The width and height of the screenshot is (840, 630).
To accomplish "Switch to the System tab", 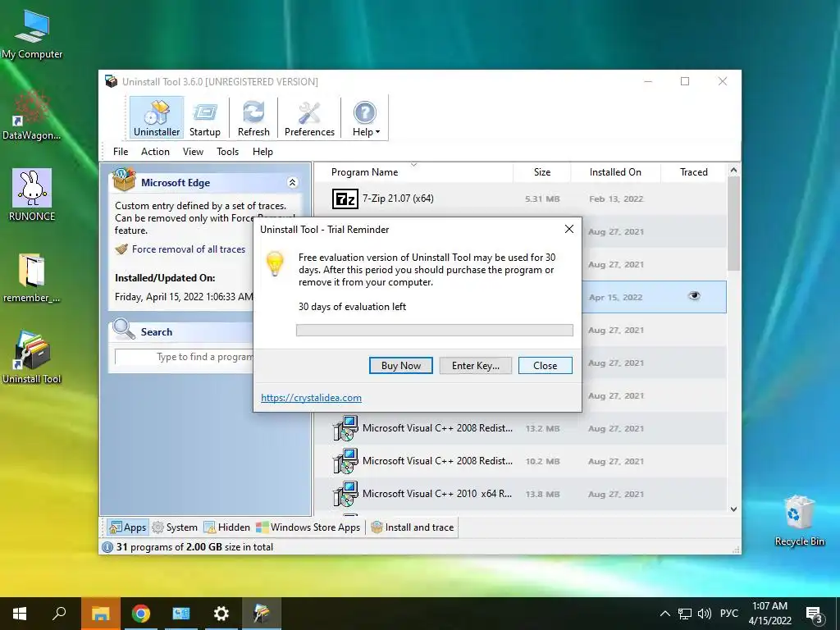I will [x=175, y=527].
